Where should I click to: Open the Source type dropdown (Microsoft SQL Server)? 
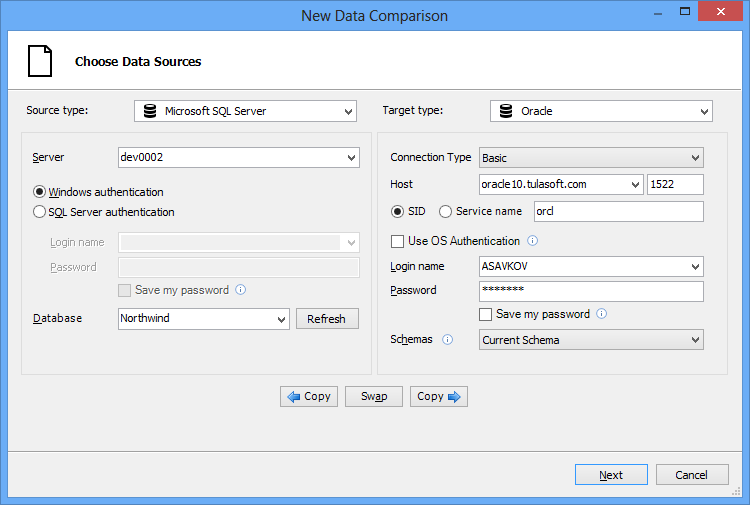coord(245,111)
